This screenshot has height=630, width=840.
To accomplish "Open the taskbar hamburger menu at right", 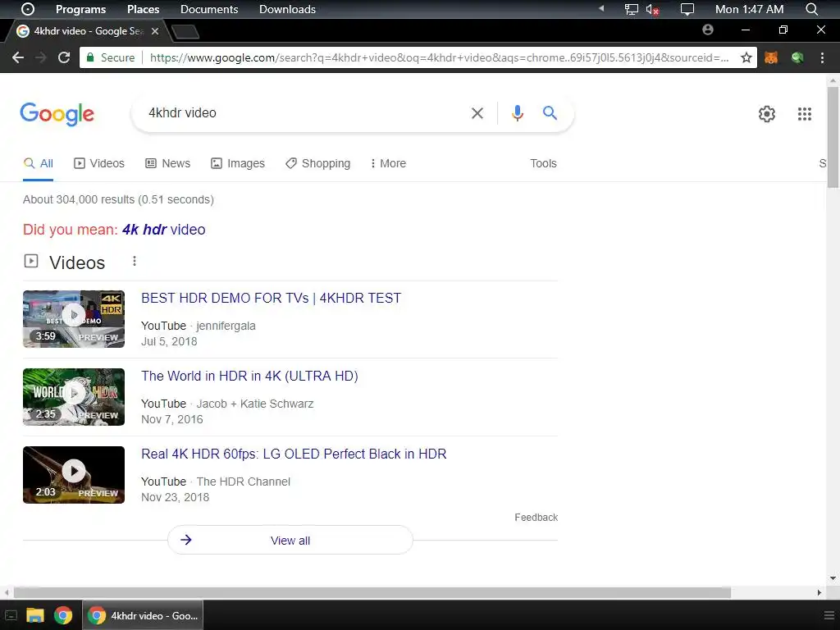I will click(x=829, y=615).
